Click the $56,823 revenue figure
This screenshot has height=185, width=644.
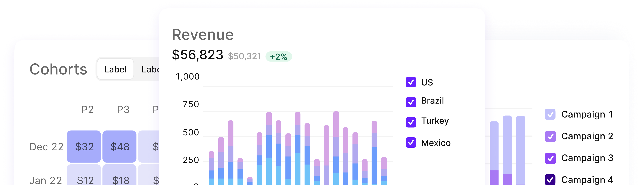[x=198, y=56]
